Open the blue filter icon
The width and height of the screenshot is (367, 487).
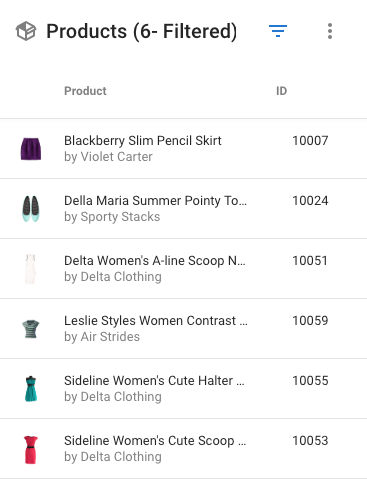pyautogui.click(x=278, y=31)
